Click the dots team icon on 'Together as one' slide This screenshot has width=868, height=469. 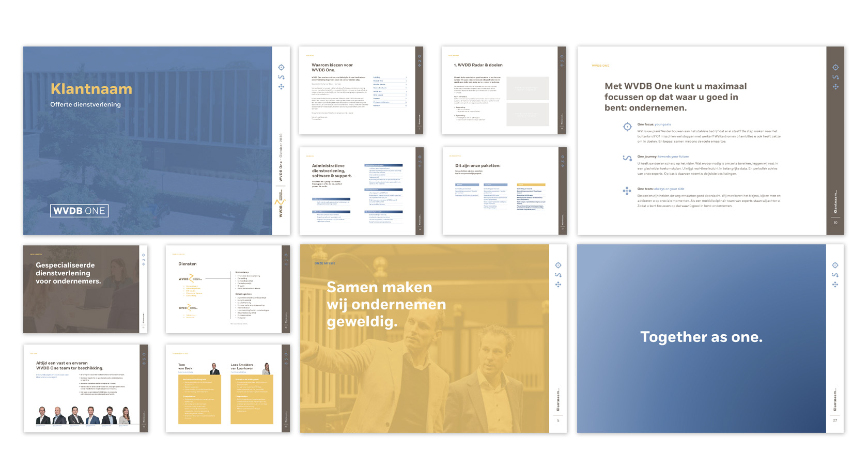coord(835,285)
